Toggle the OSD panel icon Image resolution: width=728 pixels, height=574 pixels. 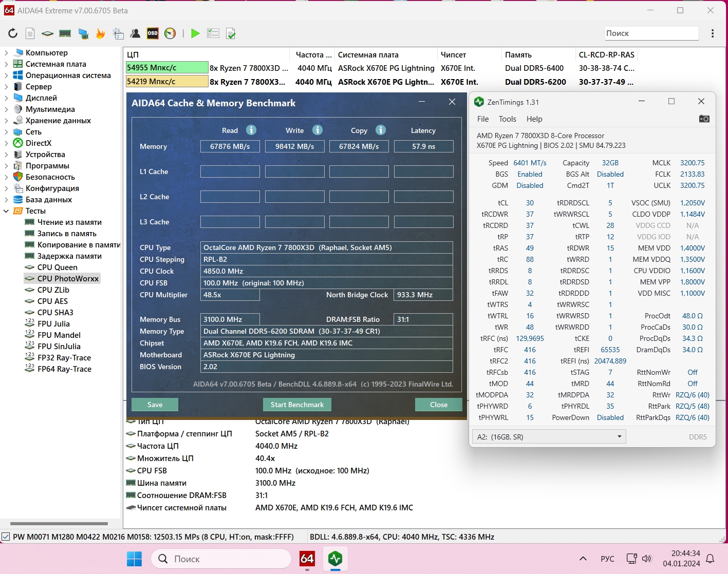(x=153, y=33)
